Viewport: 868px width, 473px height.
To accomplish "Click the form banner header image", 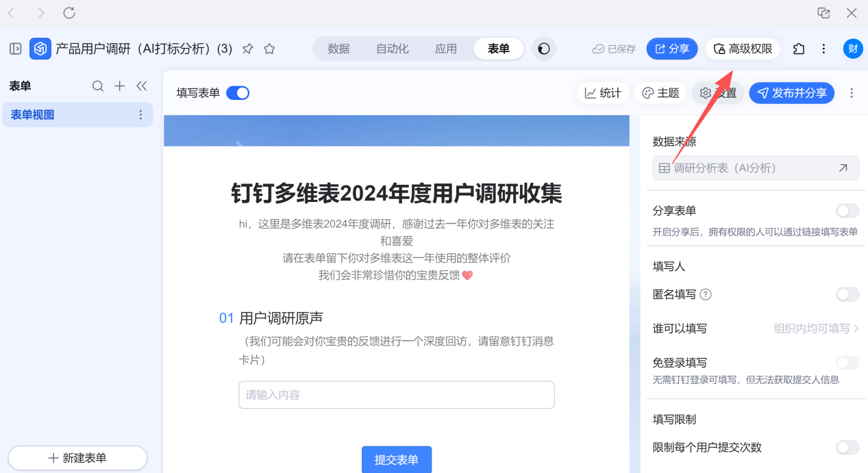I will (x=397, y=131).
